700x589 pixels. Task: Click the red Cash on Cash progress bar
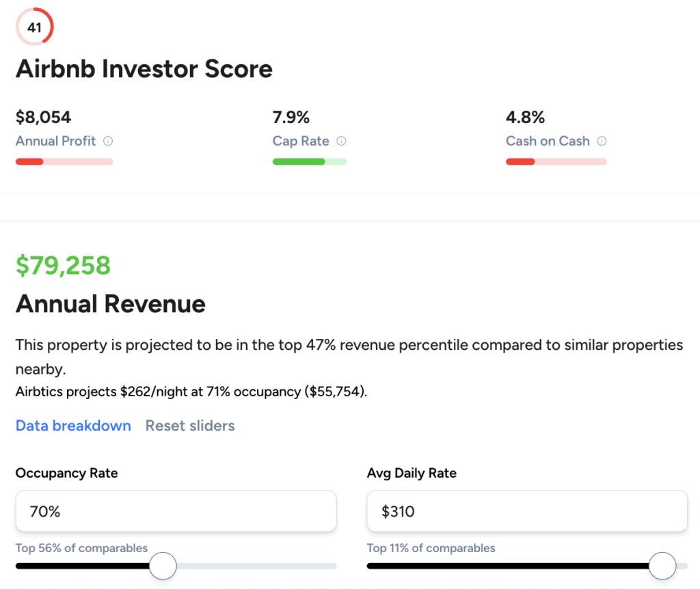point(556,162)
